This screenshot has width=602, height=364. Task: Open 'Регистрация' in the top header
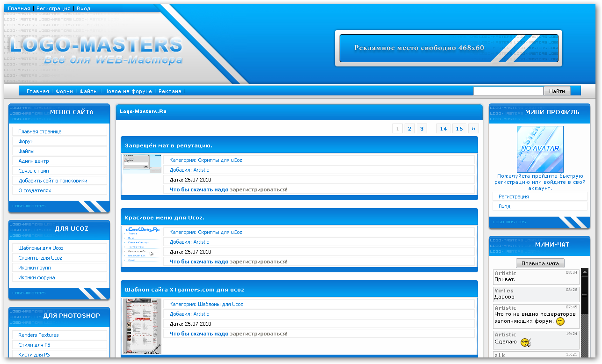point(54,8)
